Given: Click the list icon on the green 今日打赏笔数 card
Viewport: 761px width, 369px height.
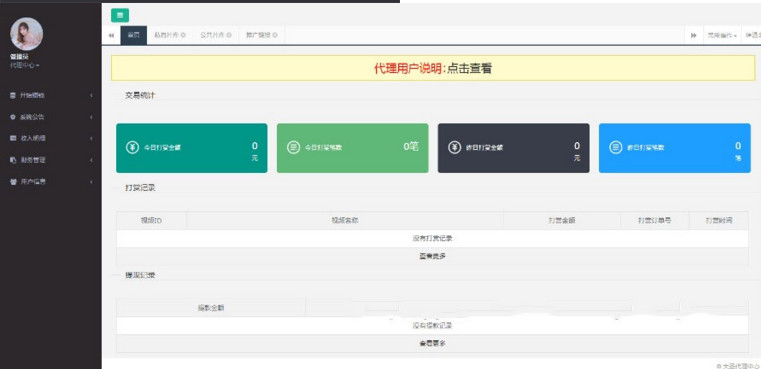Looking at the screenshot, I should pyautogui.click(x=293, y=148).
